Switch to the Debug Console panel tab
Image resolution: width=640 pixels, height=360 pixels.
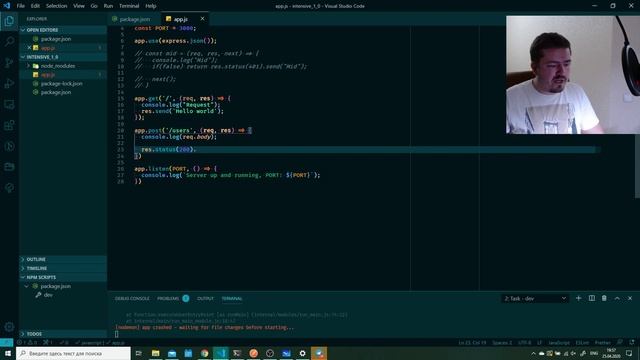[132, 298]
